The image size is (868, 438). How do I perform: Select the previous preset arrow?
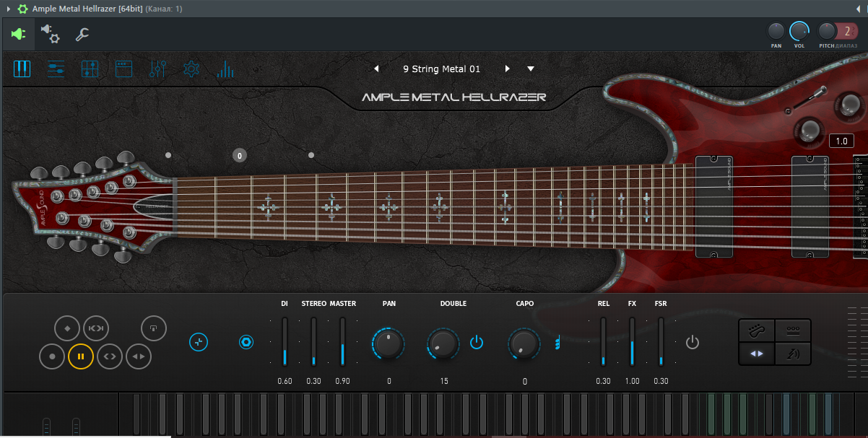(x=376, y=69)
